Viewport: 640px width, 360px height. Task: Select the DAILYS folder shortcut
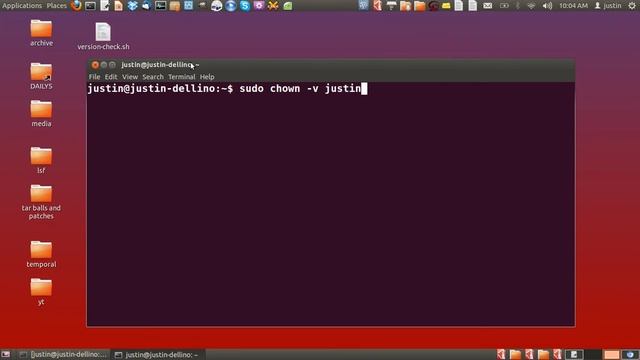(x=41, y=76)
